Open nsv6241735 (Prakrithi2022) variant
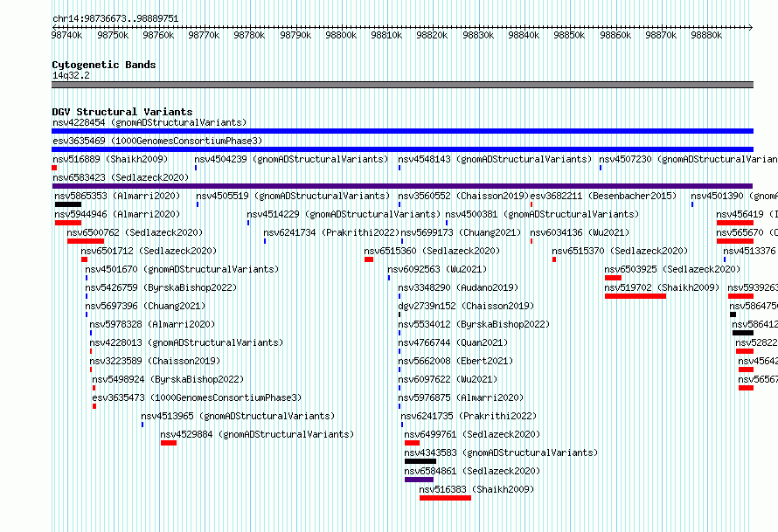The image size is (778, 532). click(x=469, y=416)
